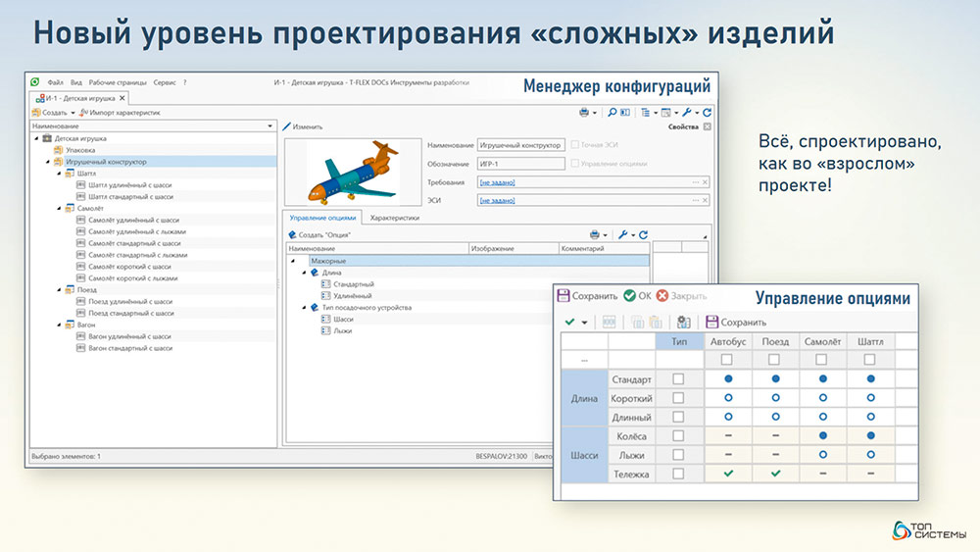Click the green OK check icon
This screenshot has width=980, height=552.
pos(629,296)
